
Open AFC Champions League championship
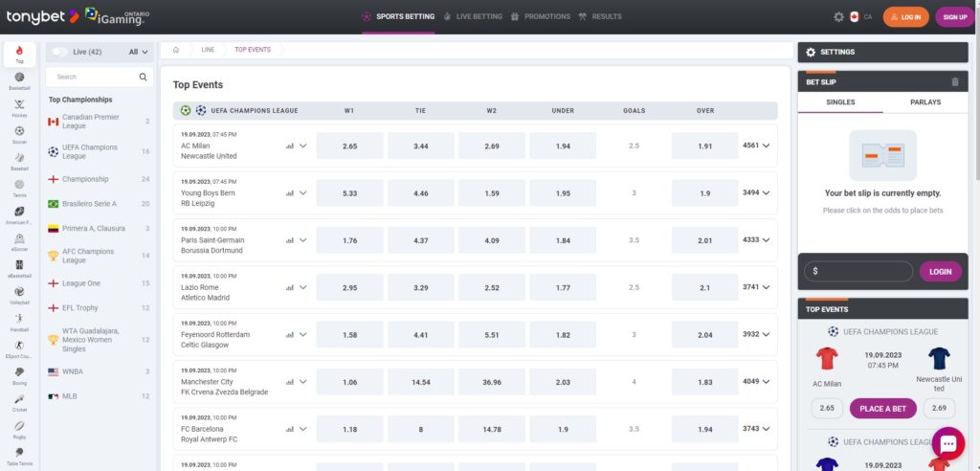point(100,256)
